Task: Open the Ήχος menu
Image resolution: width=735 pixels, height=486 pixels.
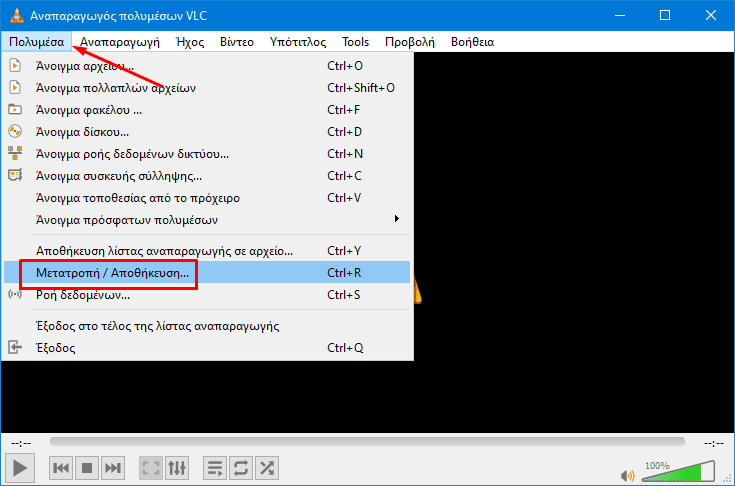Action: [190, 42]
